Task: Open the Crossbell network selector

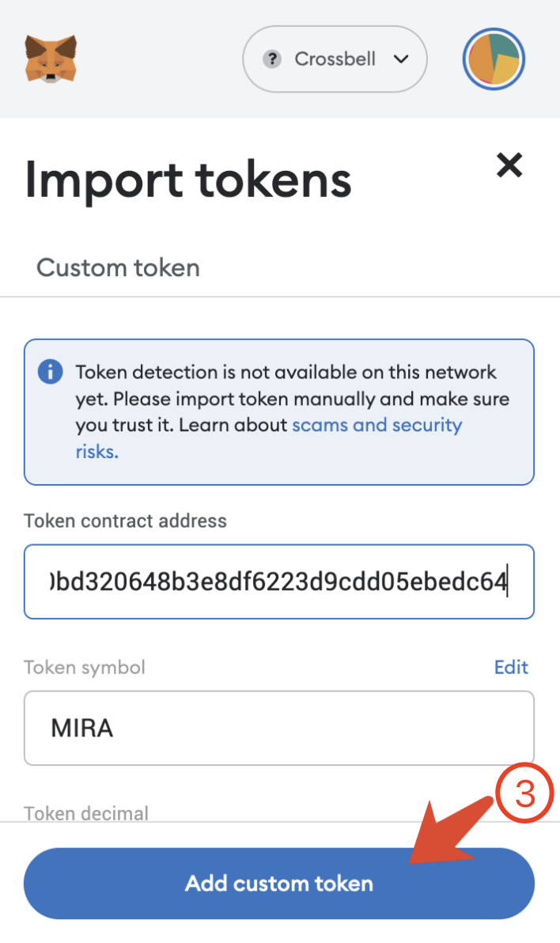Action: point(335,59)
